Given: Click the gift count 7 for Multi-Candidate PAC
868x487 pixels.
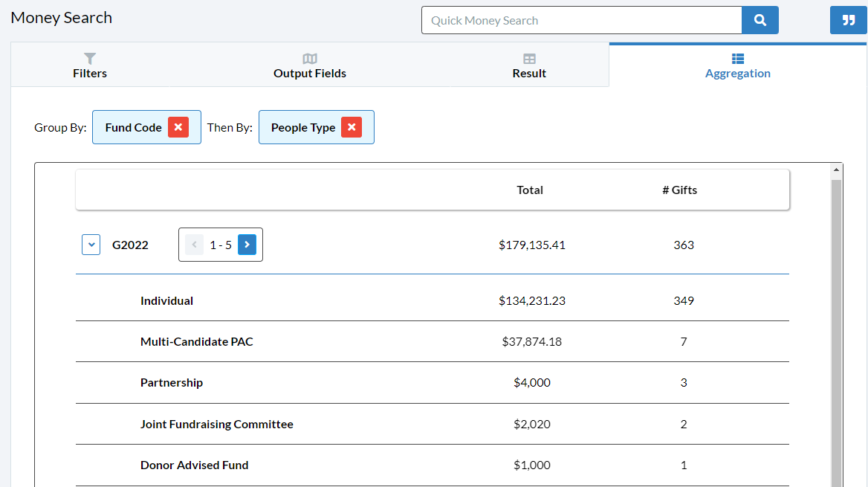Looking at the screenshot, I should 684,342.
